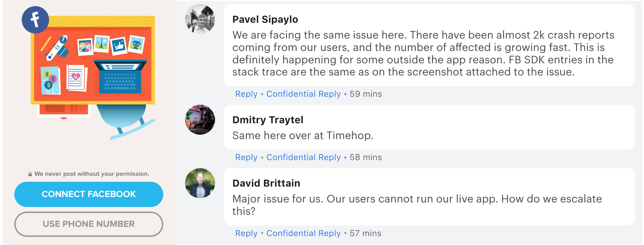This screenshot has height=245, width=644.
Task: Select the CONNECT FACEBOOK button
Action: click(89, 194)
